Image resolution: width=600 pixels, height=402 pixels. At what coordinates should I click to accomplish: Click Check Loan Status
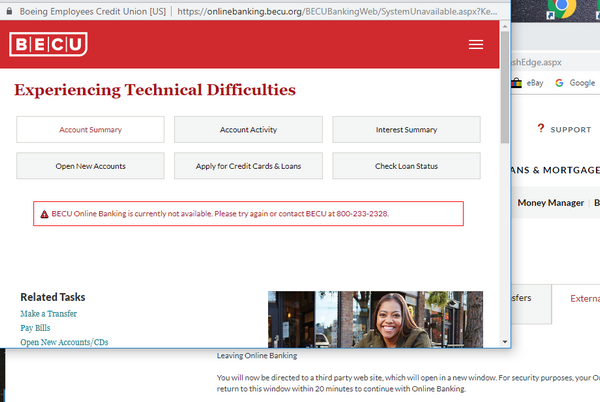coord(406,166)
